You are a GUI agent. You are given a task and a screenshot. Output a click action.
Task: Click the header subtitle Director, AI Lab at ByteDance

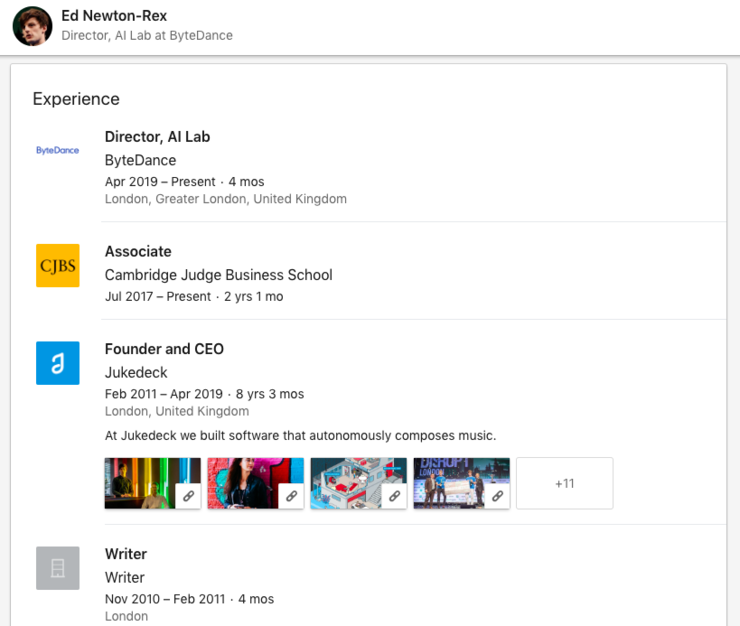[147, 35]
